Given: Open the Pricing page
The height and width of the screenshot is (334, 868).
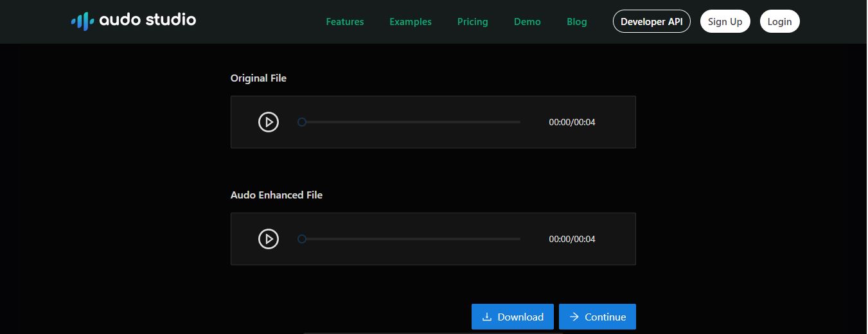Looking at the screenshot, I should (x=473, y=22).
